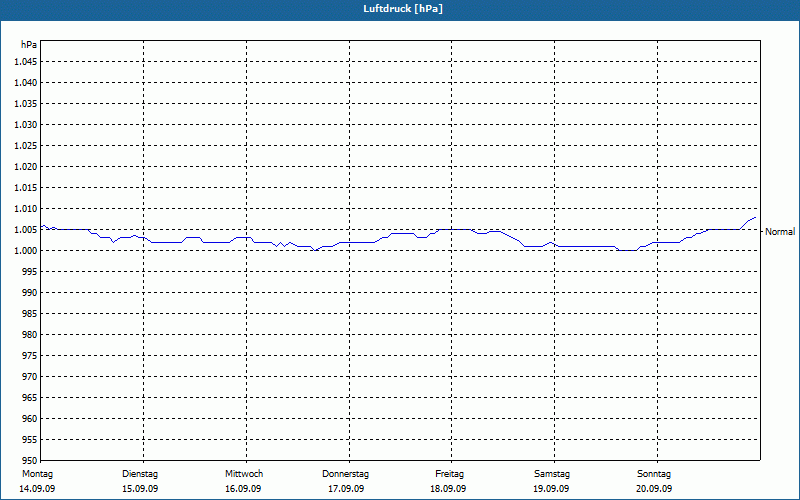The image size is (800, 500).
Task: Select the 1.015 axis value
Action: (x=26, y=187)
